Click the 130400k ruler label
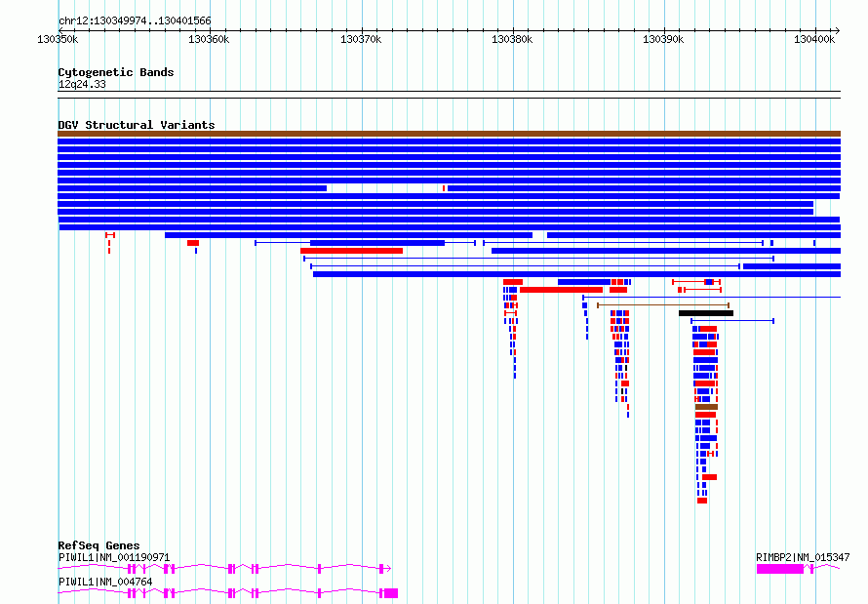Image resolution: width=868 pixels, height=604 pixels. [814, 39]
